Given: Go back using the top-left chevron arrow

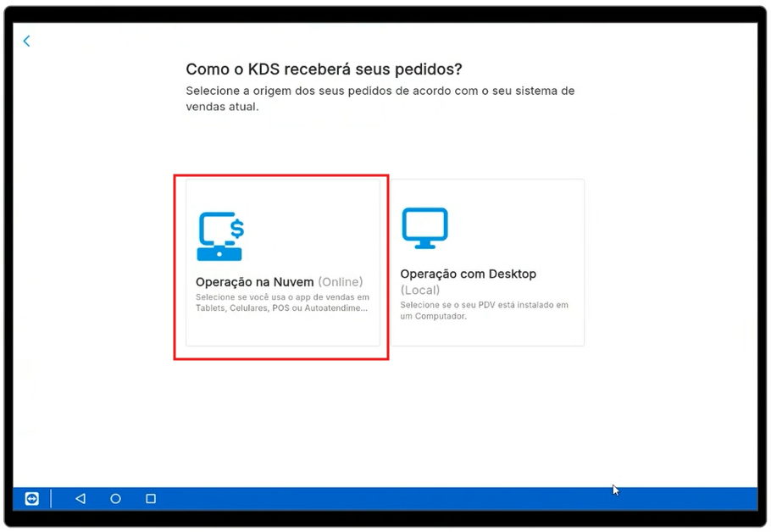Looking at the screenshot, I should [26, 41].
